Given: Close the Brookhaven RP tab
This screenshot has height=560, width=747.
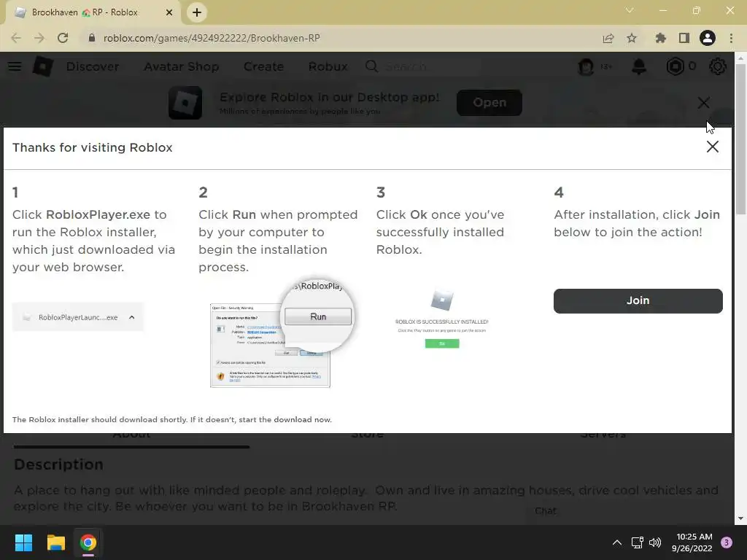Looking at the screenshot, I should coord(169,12).
